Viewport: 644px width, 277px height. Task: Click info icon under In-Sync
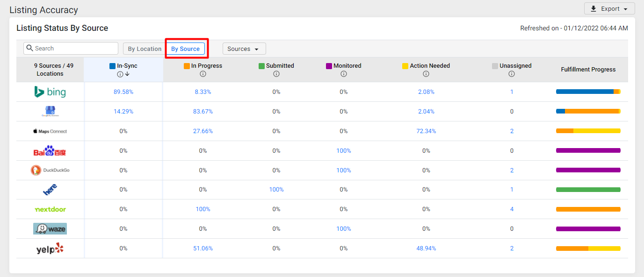120,74
